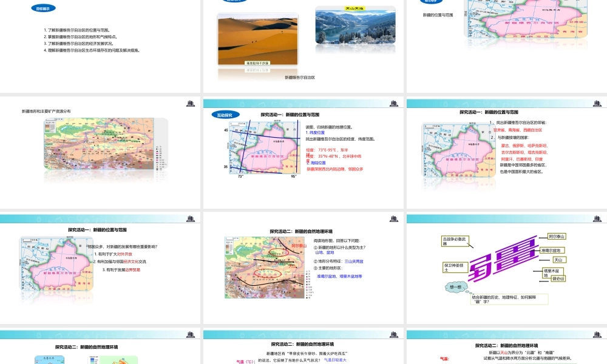Viewport: 607px width, 364px height.
Task: Click the 结合新疆的历史、地理特征 question box
Action: coord(509,299)
